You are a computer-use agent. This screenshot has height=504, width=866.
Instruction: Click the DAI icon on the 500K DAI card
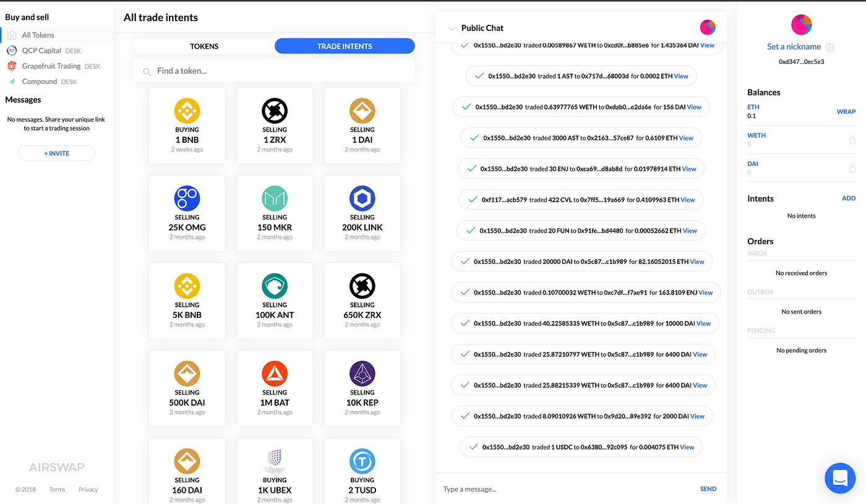187,374
